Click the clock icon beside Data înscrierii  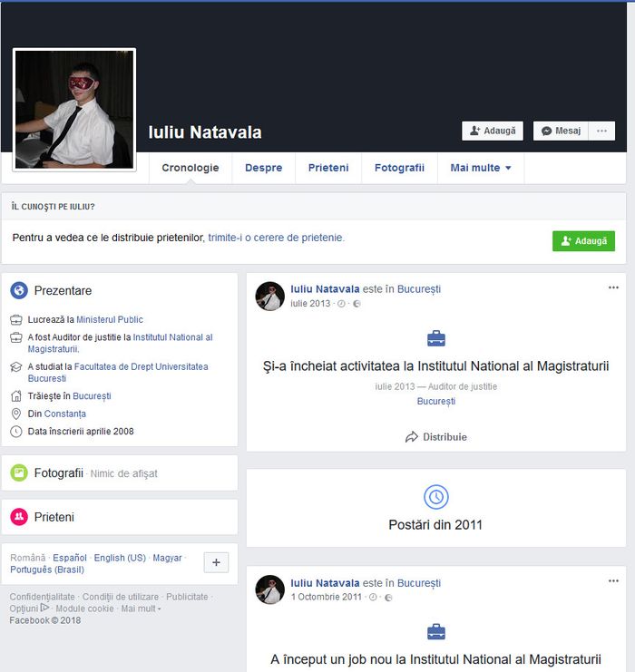(15, 431)
